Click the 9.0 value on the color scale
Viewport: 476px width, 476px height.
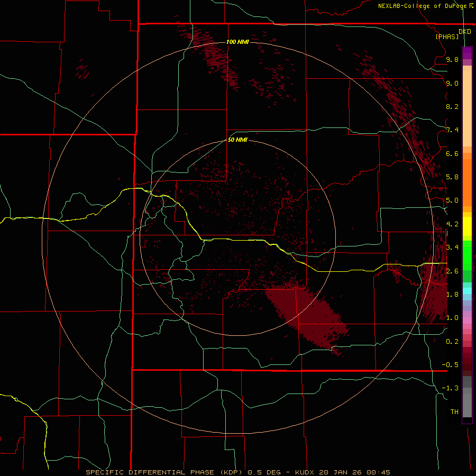pos(452,83)
